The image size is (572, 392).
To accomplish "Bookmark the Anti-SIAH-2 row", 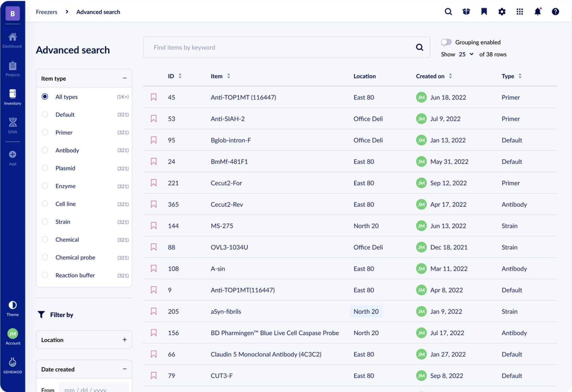I will tap(154, 119).
